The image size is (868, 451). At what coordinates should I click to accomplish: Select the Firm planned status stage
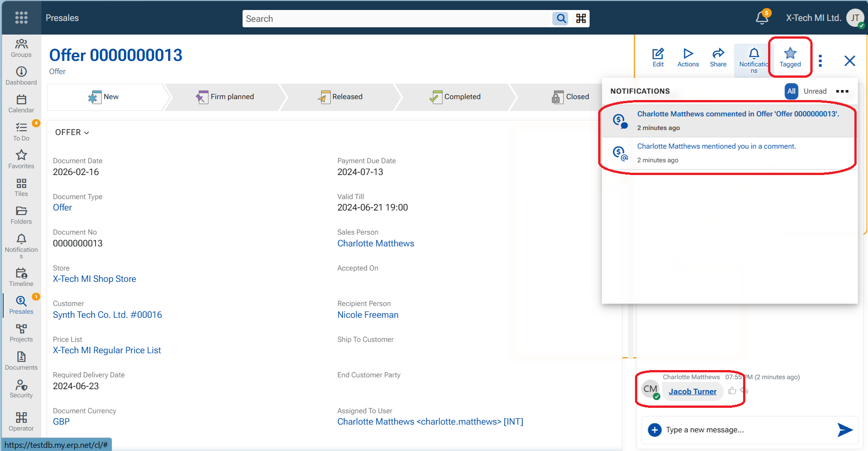(x=225, y=97)
